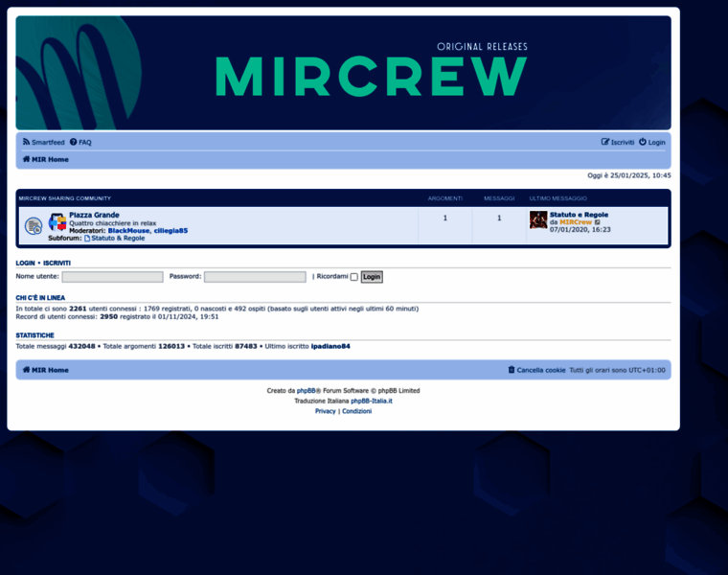The width and height of the screenshot is (728, 575).
Task: Click Cancella cookie link
Action: point(536,370)
